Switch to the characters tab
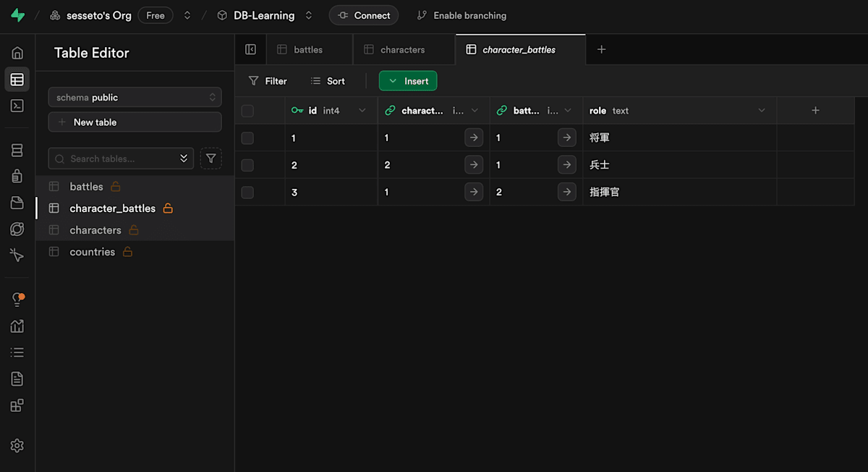The width and height of the screenshot is (868, 472). pos(404,50)
